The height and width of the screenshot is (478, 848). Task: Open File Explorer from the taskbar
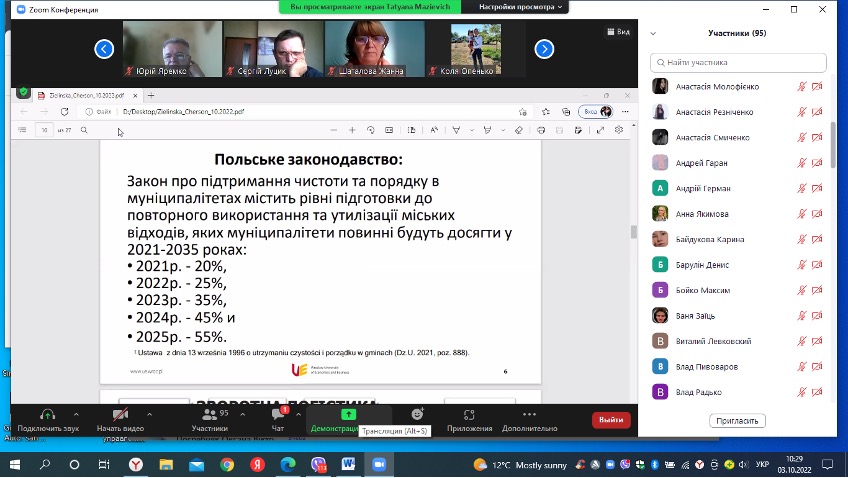click(x=166, y=464)
